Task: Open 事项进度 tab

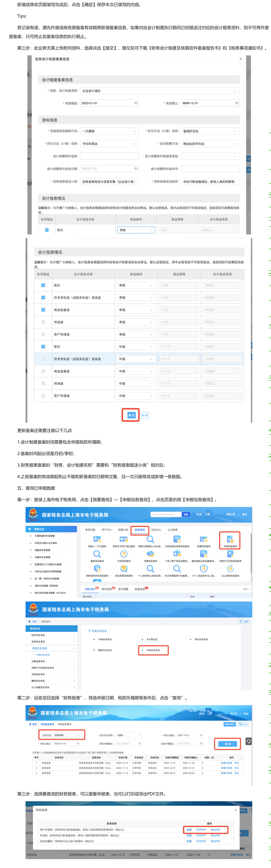Action: 107,589
